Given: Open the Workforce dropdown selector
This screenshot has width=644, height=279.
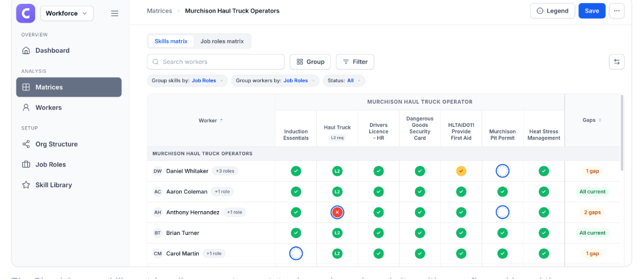Looking at the screenshot, I should pos(67,14).
